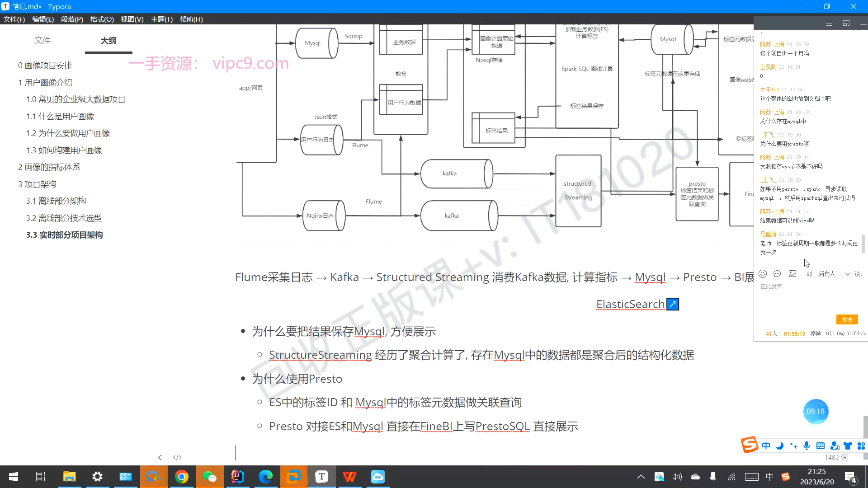Toggle Sogou Chinese/English input mode
This screenshot has height=488, width=868.
tap(766, 446)
